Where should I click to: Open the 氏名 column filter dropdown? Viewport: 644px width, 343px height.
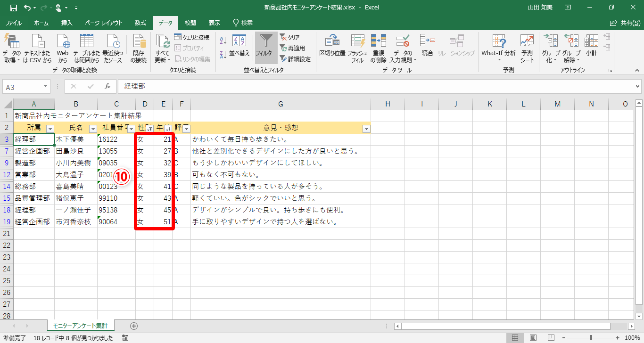(x=93, y=129)
